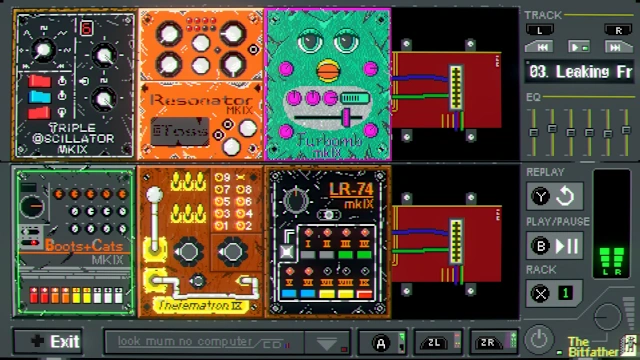Click the Exit button

[x=48, y=341]
